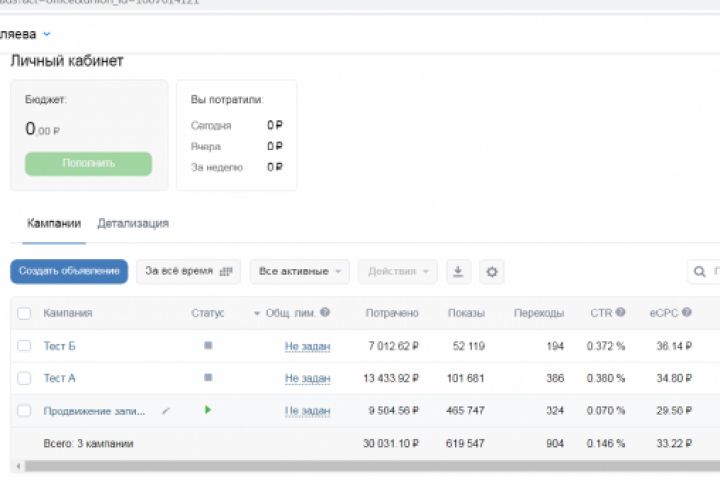The height and width of the screenshot is (480, 720).
Task: Expand the Все активные filter dropdown
Action: coord(299,271)
